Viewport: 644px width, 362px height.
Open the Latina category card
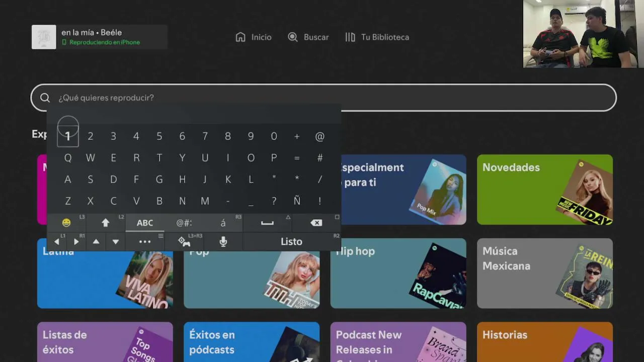tap(105, 280)
